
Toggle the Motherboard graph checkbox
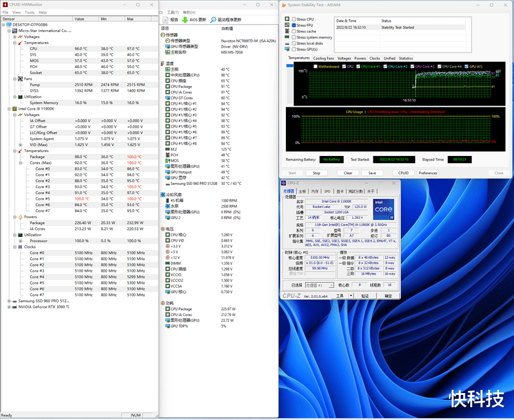pos(315,66)
